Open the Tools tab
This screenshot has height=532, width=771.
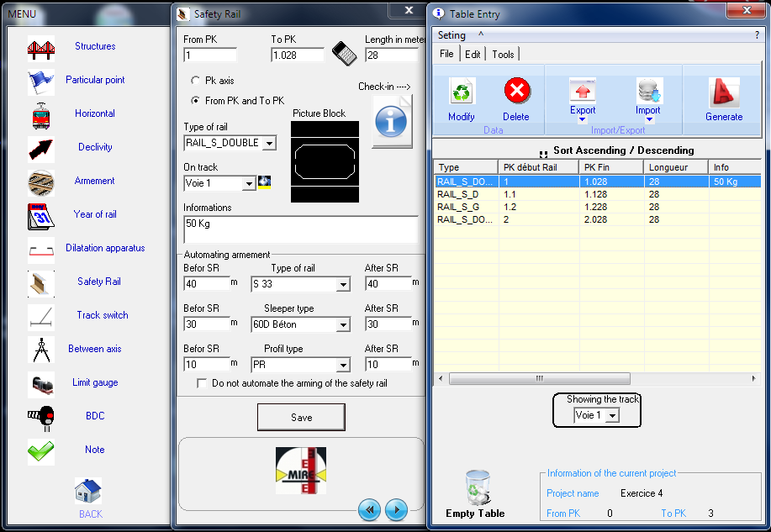pyautogui.click(x=504, y=54)
